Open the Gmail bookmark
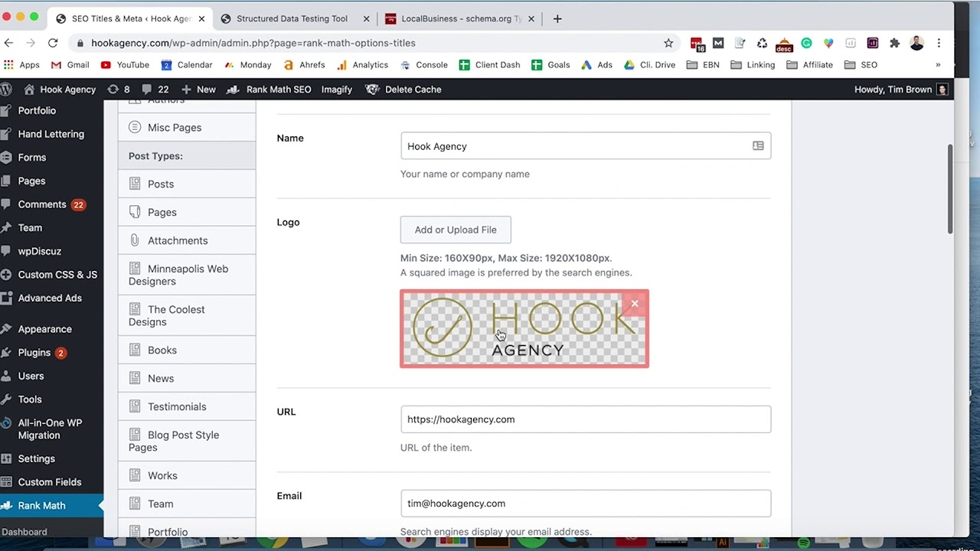The width and height of the screenshot is (980, 551). [70, 65]
